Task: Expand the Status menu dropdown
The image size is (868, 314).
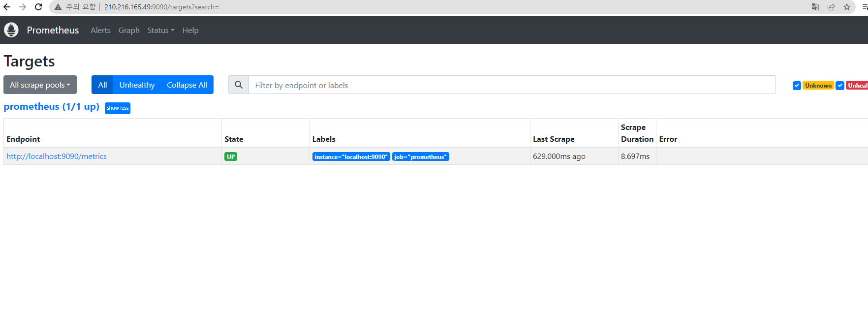Action: coord(161,30)
